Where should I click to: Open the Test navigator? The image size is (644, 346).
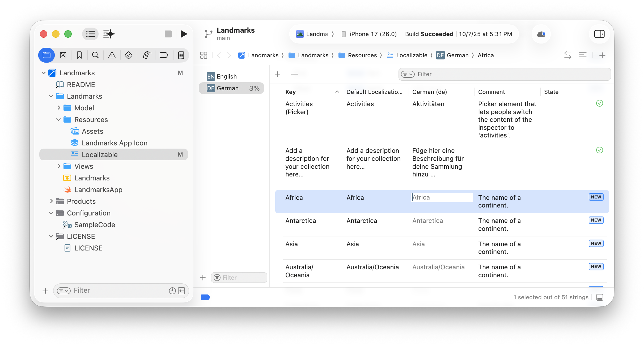click(x=128, y=55)
